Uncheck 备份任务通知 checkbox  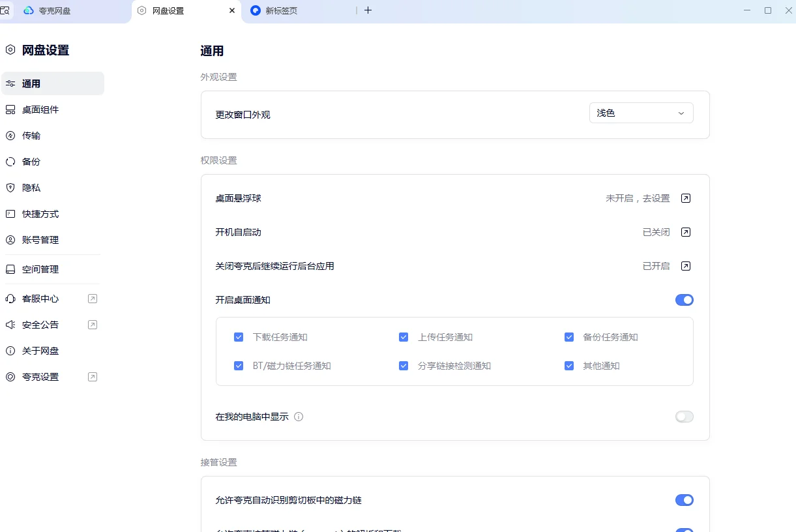pos(569,337)
